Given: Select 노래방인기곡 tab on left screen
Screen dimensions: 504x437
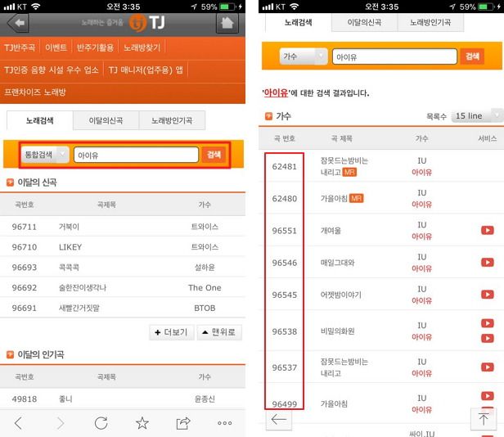Looking at the screenshot, I should coord(172,120).
